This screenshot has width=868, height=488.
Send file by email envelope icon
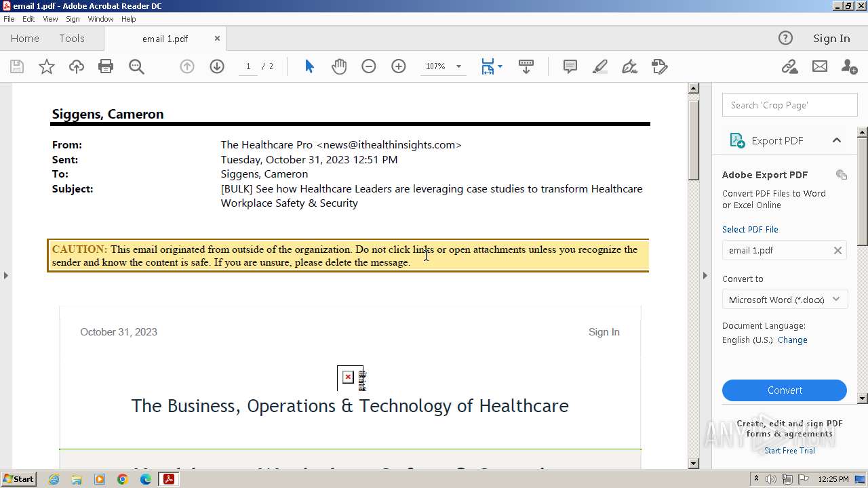tap(820, 66)
